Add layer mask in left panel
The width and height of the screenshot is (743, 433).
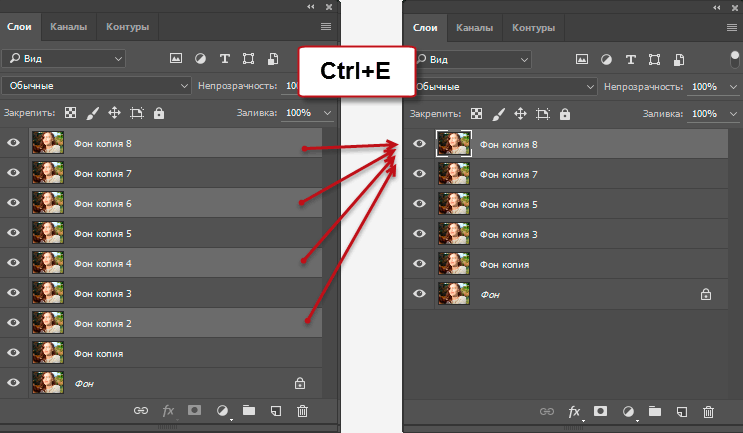tap(194, 410)
